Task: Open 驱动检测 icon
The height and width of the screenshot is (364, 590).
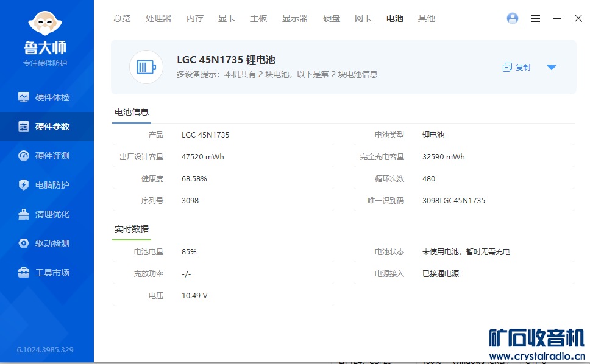Action: pyautogui.click(x=23, y=243)
